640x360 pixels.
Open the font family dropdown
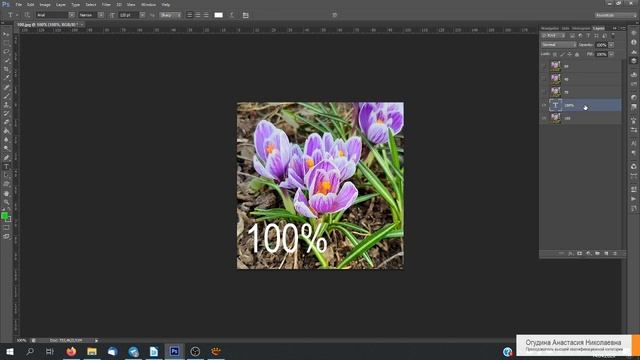[x=71, y=15]
